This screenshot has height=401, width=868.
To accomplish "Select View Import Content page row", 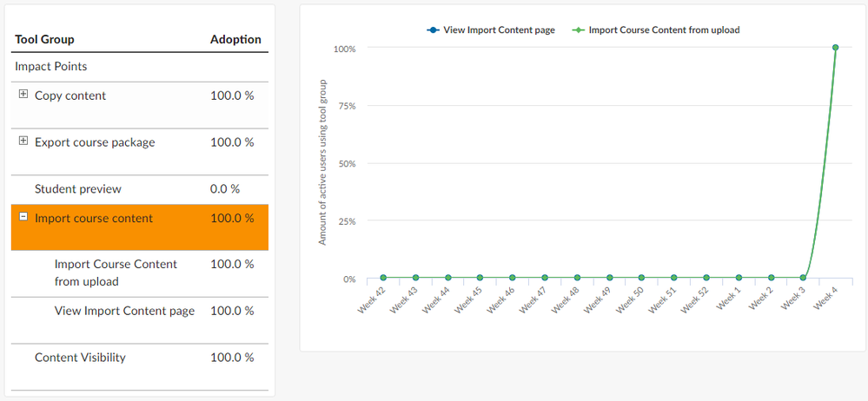I will (x=124, y=311).
